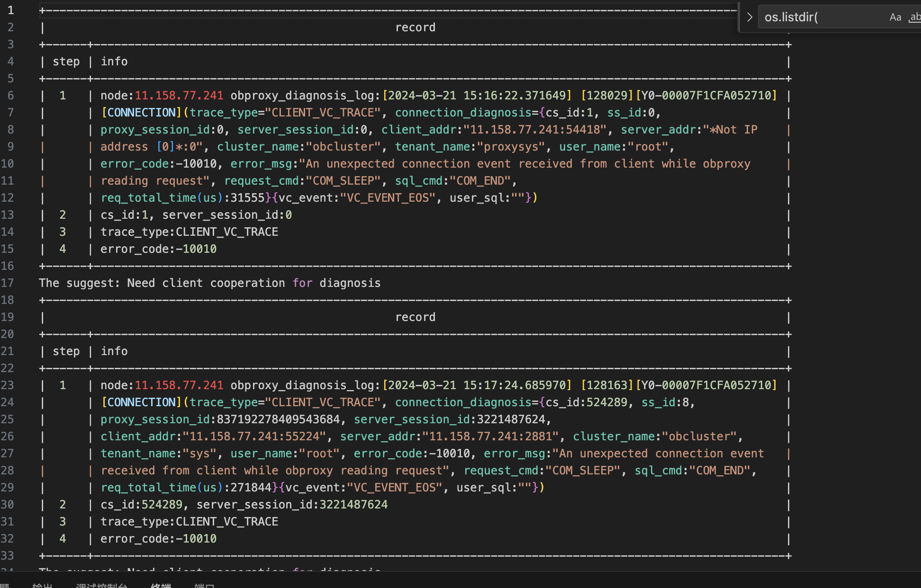921x588 pixels.
Task: Click step number 4 on line 32
Action: click(x=63, y=539)
